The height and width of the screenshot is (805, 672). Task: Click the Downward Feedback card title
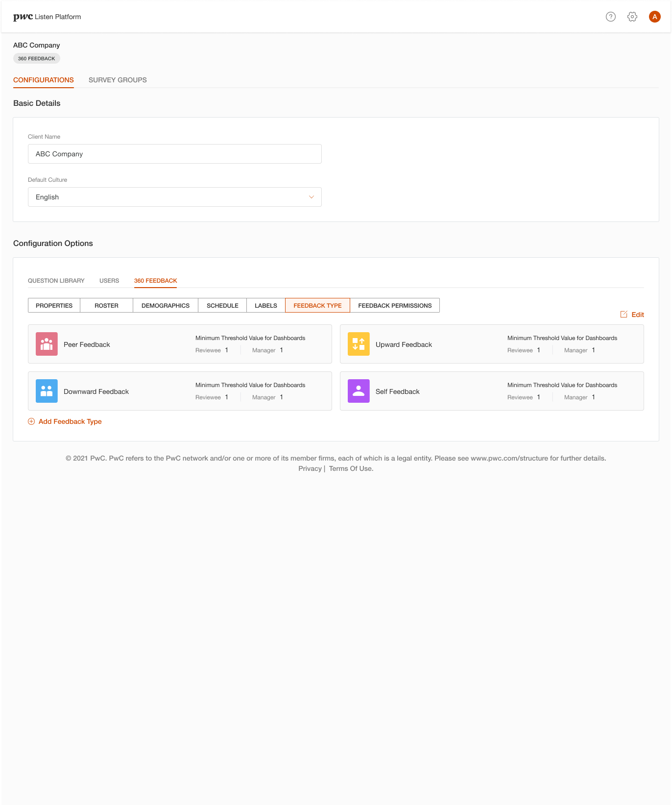coord(96,391)
